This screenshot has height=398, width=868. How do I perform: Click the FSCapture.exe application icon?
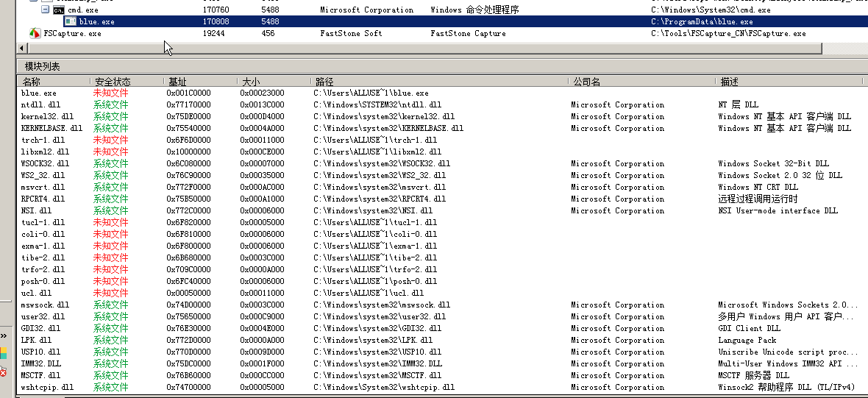pos(35,33)
